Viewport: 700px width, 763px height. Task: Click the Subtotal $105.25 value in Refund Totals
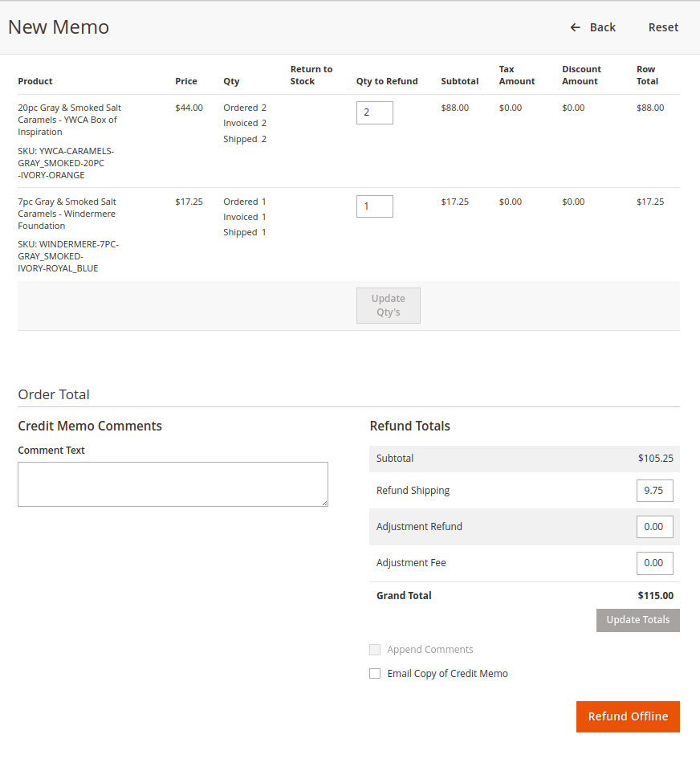[655, 459]
